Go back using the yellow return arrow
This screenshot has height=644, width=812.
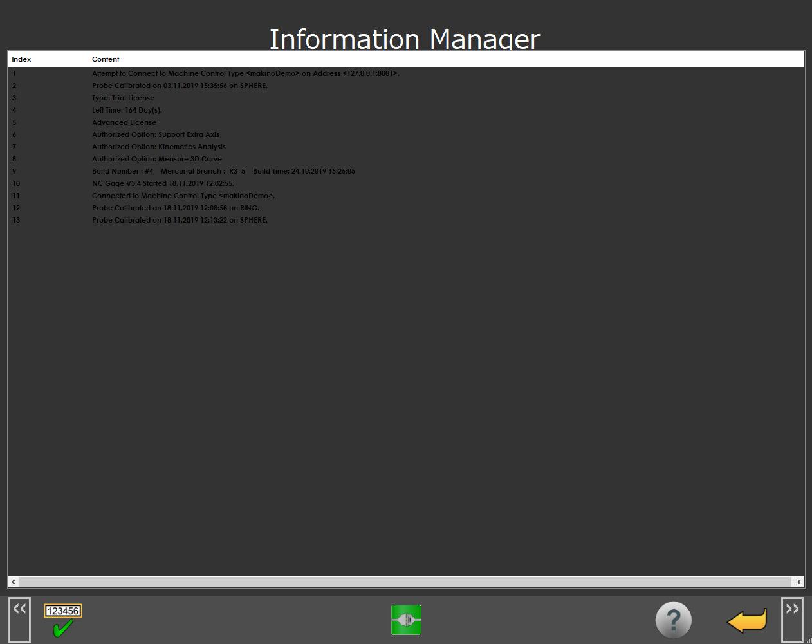click(747, 621)
